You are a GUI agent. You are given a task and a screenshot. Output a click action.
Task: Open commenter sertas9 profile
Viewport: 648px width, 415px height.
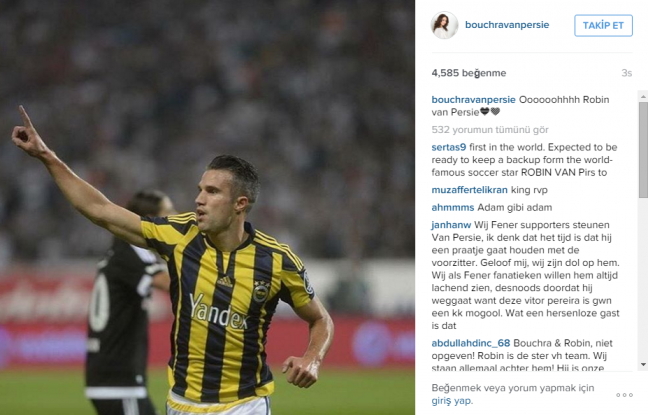449,147
